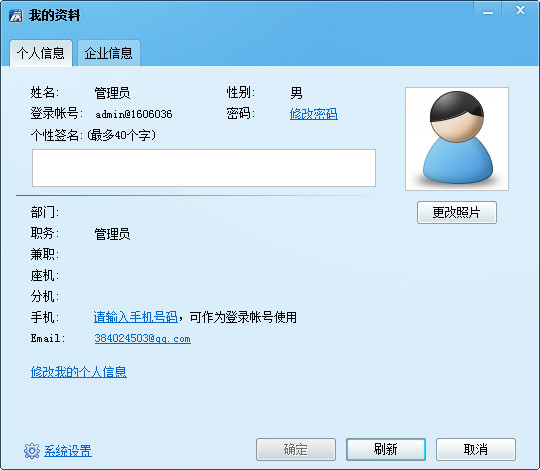The image size is (540, 470).
Task: Switch to the 个人信息 tab
Action: tap(41, 53)
